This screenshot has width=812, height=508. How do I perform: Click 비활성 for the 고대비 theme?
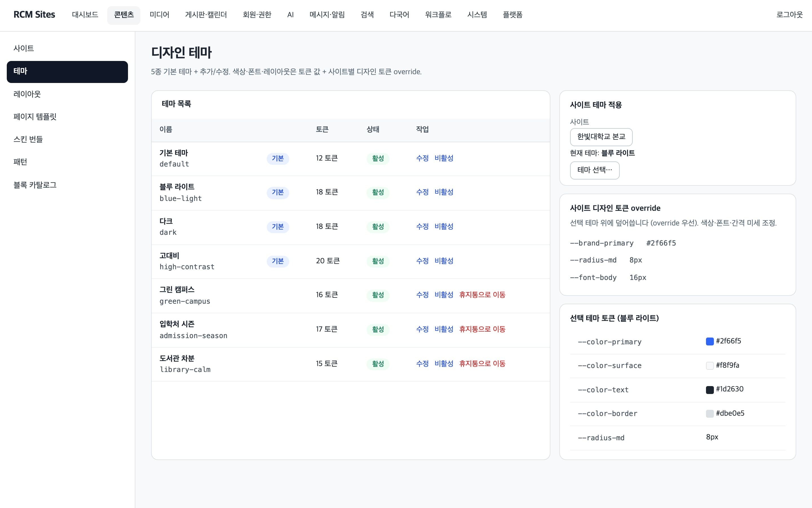[443, 261]
